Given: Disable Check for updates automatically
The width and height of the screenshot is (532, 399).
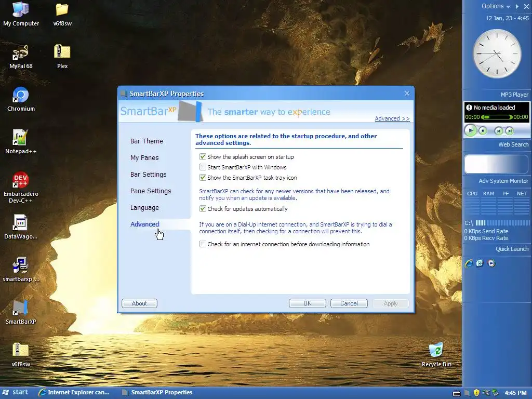Looking at the screenshot, I should (203, 209).
